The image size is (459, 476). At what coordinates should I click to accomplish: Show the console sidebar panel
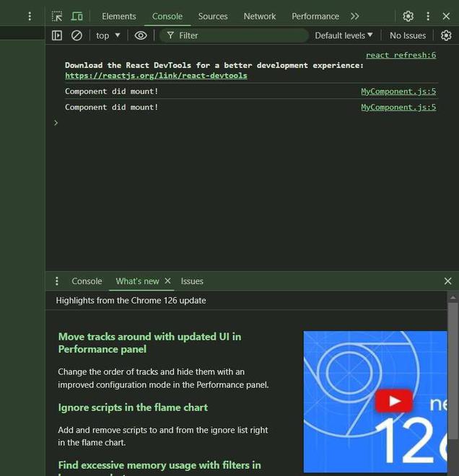point(57,35)
